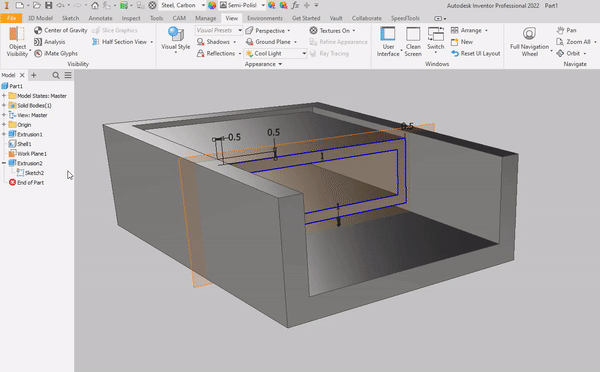This screenshot has height=372, width=600.
Task: Switch Perspective projection mode
Action: pyautogui.click(x=265, y=30)
